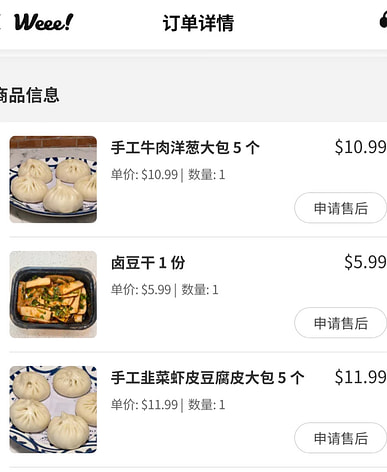Click the 商品信息 section header

[x=29, y=95]
